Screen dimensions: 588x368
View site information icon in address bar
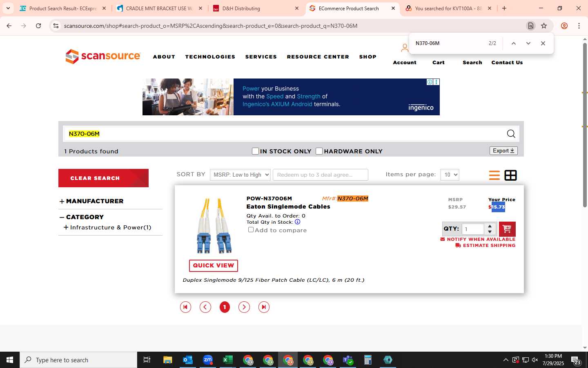[56, 26]
